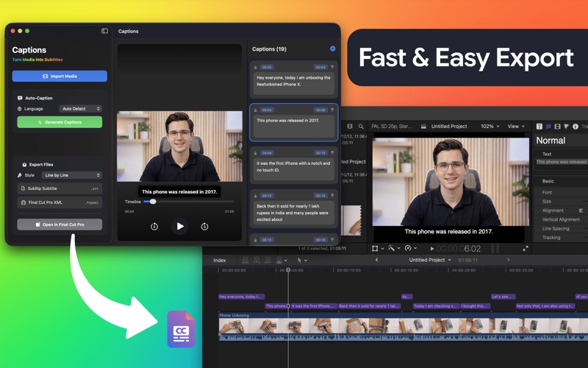588x368 pixels.
Task: Click the Alignment control icon in inspector
Action: coord(581,210)
